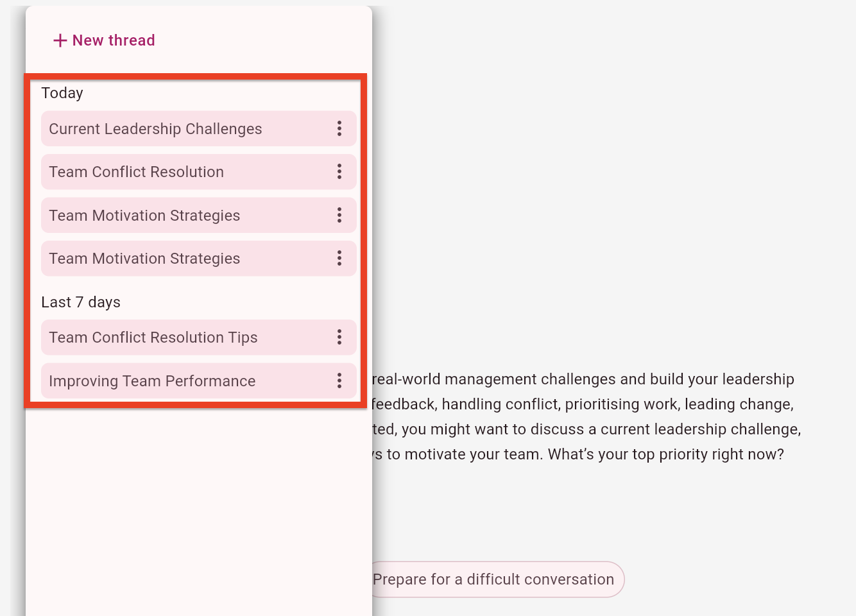
Task: Open the second Team Motivation Strategies thread
Action: 144,259
